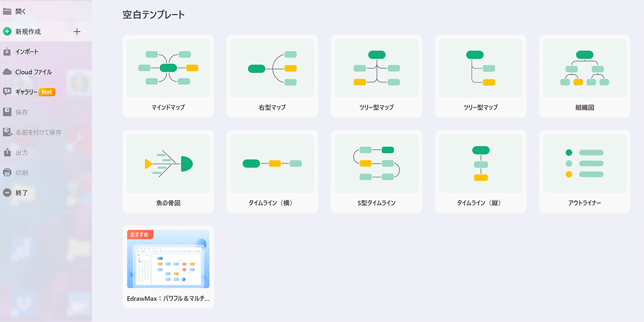The height and width of the screenshot is (322, 644).
Task: Click the ギャラリー gallery icon
Action: point(7,92)
